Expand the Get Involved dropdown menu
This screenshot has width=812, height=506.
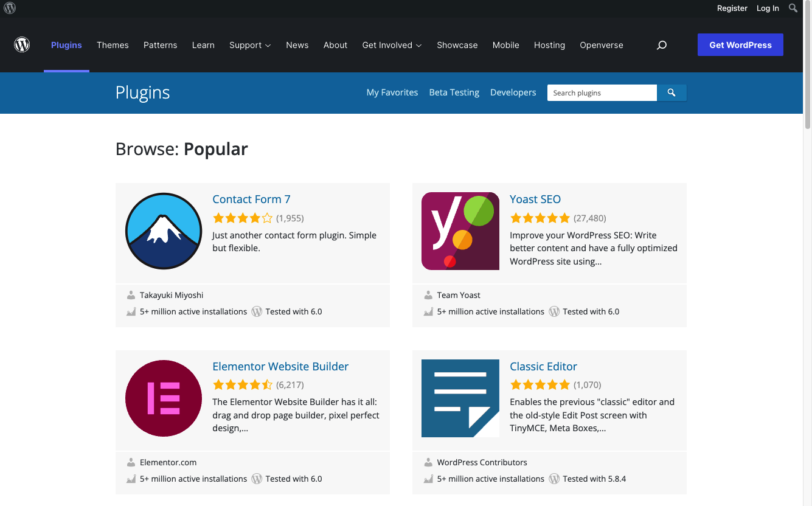coord(392,45)
